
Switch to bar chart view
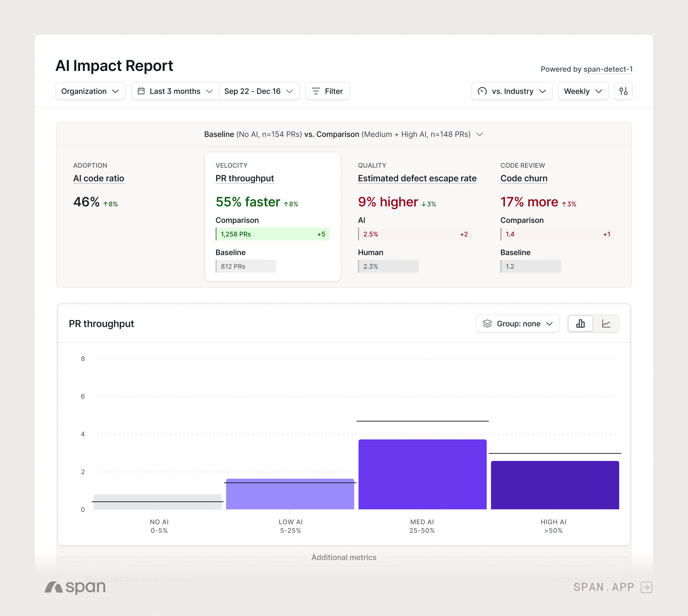(x=580, y=324)
